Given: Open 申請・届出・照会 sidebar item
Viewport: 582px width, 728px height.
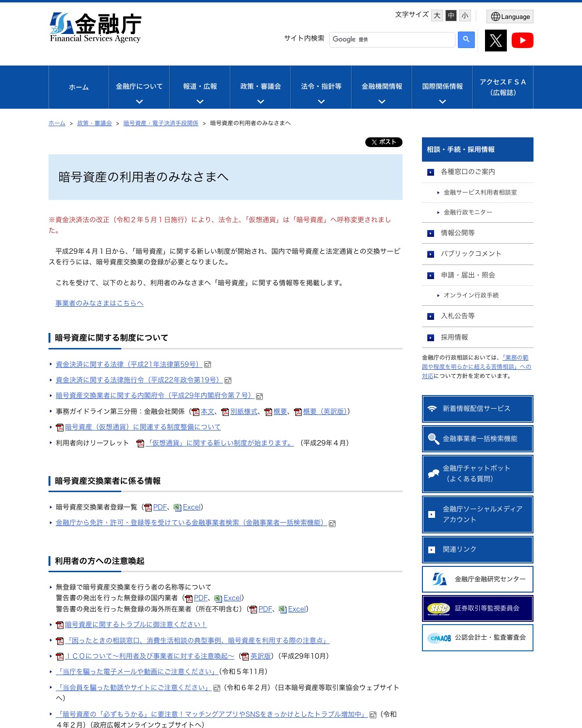Looking at the screenshot, I should click(x=478, y=275).
